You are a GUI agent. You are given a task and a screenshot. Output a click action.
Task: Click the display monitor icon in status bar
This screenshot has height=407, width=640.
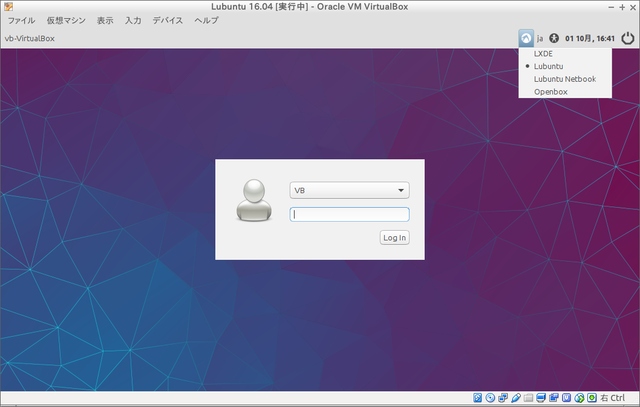tap(541, 398)
